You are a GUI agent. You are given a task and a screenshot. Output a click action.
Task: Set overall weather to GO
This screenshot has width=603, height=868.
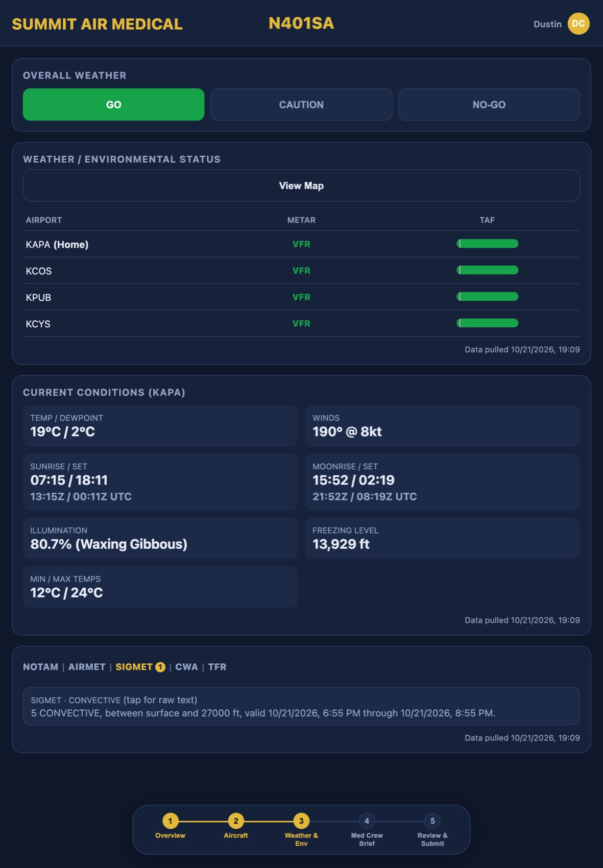(x=113, y=105)
